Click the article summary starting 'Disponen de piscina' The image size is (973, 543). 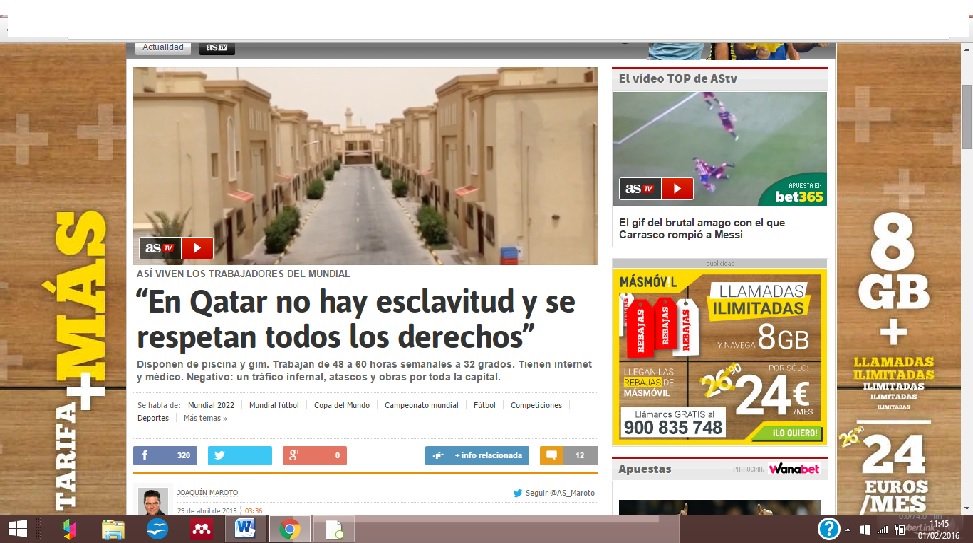coord(364,370)
